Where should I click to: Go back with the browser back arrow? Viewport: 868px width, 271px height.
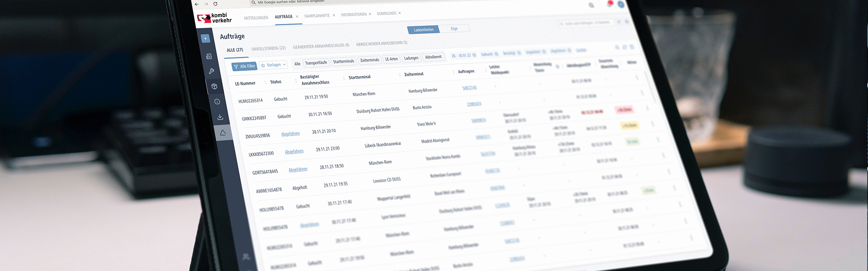point(197,5)
